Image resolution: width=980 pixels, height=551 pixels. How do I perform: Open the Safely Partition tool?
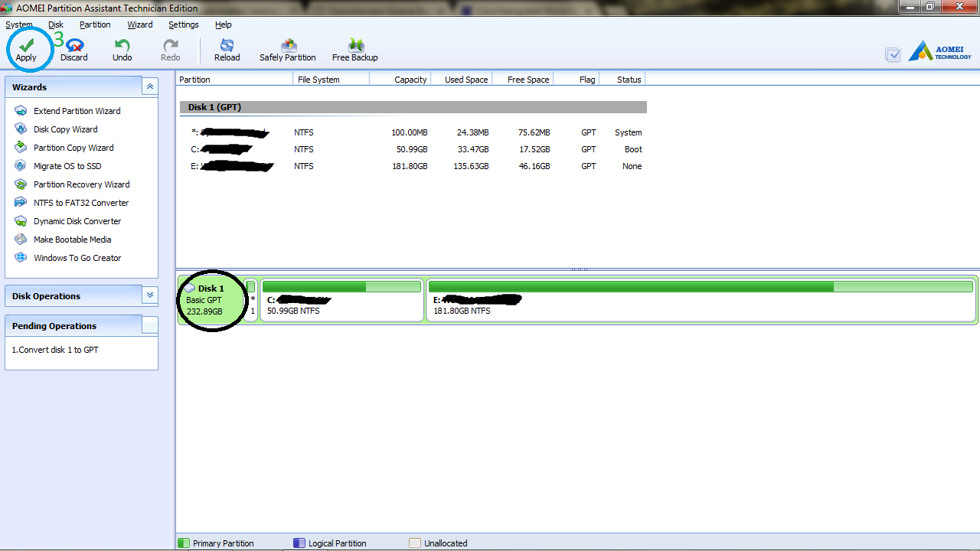(288, 45)
